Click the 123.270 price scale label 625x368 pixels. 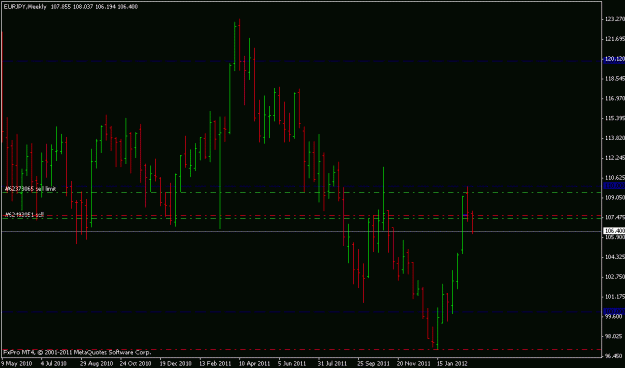(x=615, y=19)
